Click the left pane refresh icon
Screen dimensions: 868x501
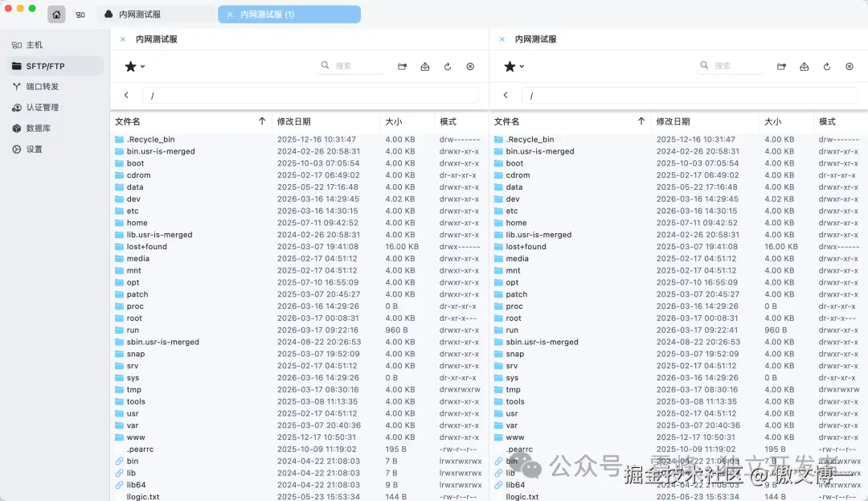coord(448,67)
